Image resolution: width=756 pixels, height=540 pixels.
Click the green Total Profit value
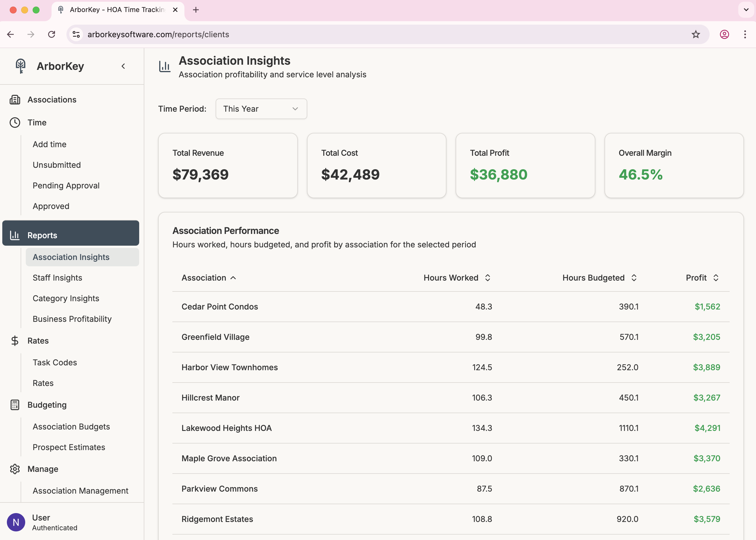click(x=498, y=174)
